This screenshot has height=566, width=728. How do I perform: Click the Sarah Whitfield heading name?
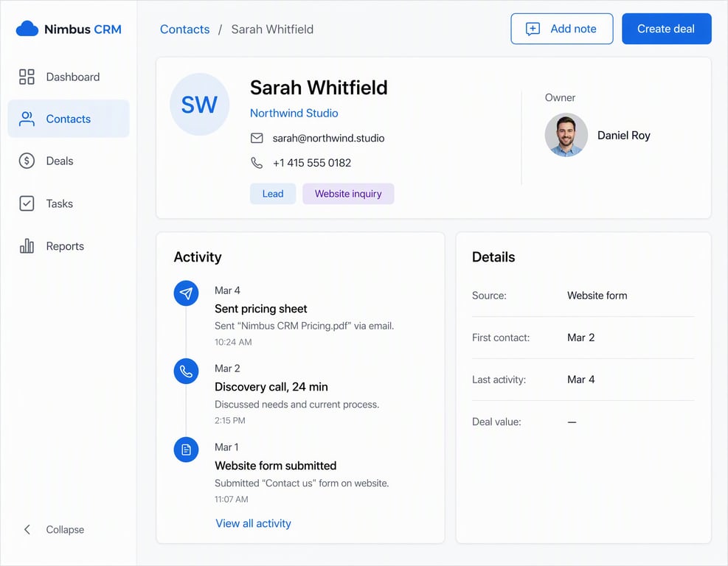[x=319, y=88]
